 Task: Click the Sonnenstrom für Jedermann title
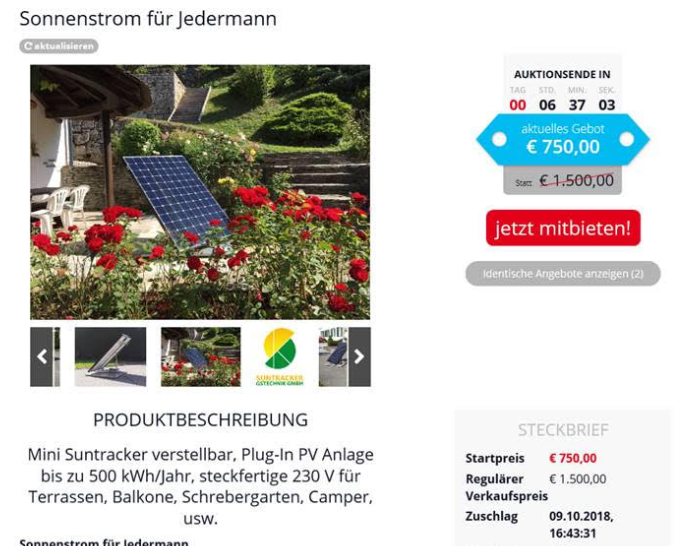click(148, 19)
